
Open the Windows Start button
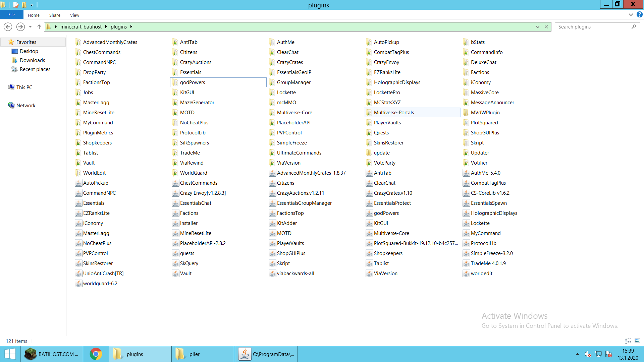(10, 354)
